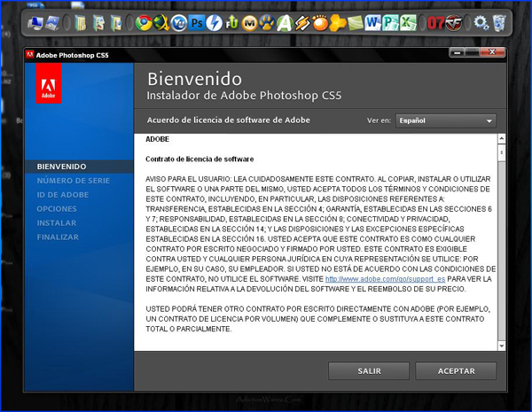
Task: Close the Adobe Photoshop CS5 installer window
Action: click(492, 52)
